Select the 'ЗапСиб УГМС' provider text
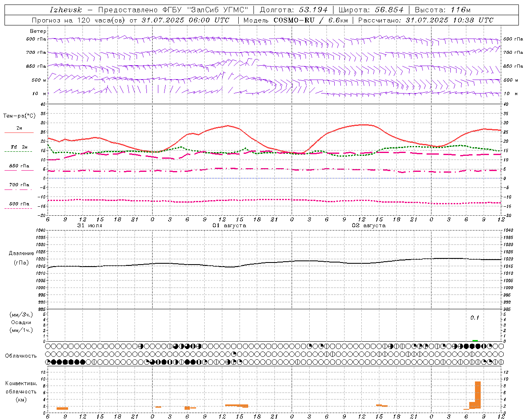The image size is (525, 420). click(x=217, y=10)
